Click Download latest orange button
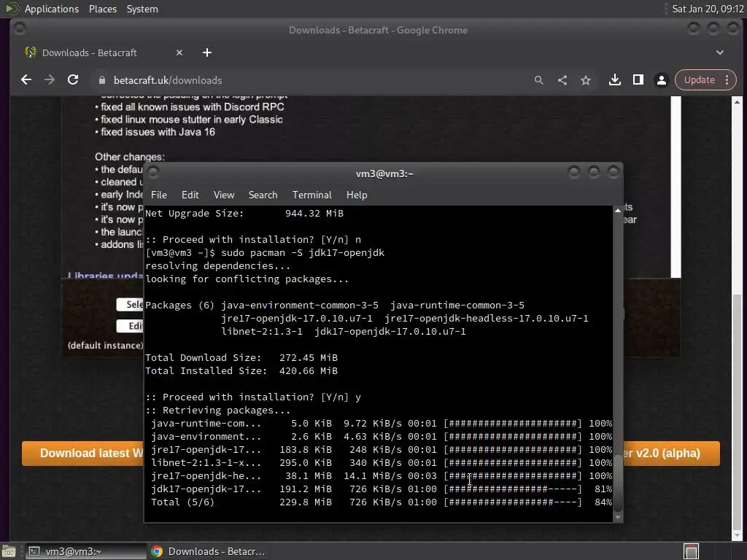 tap(82, 453)
